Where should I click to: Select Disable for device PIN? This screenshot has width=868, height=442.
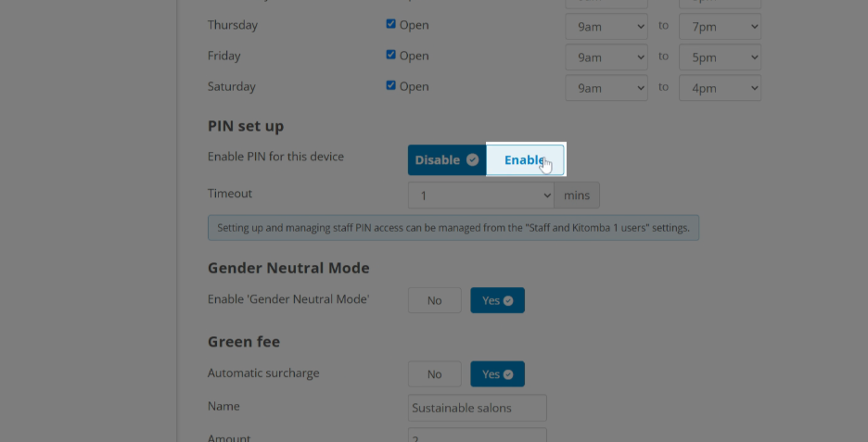click(447, 160)
